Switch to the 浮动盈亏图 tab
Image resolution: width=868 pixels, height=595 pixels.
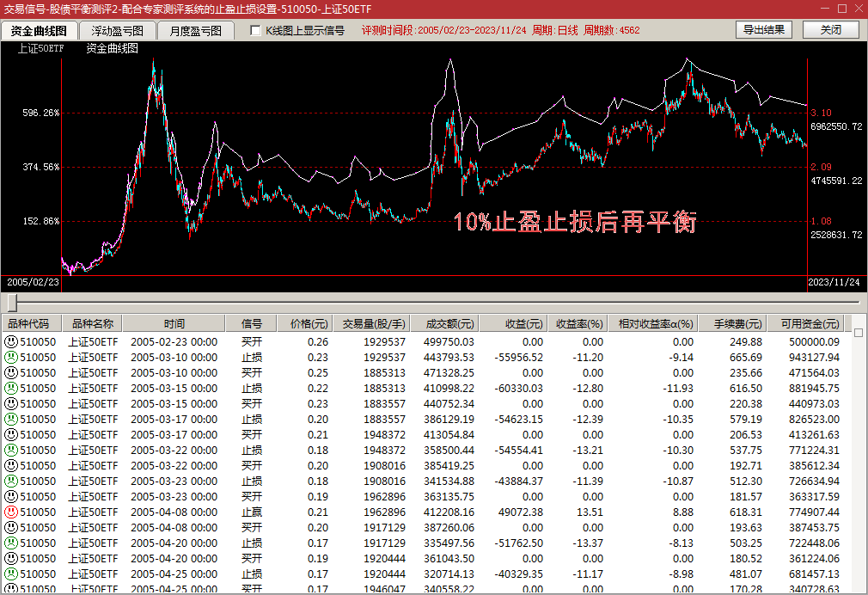[118, 31]
